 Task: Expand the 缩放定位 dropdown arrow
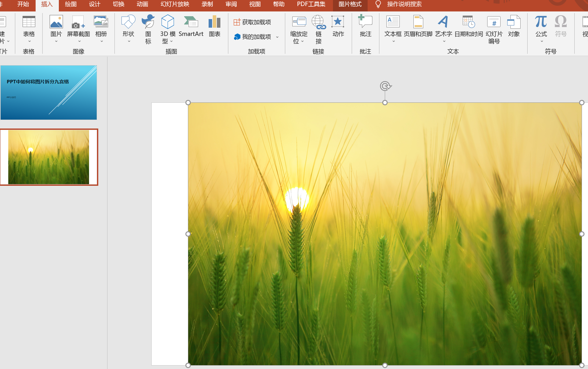(302, 41)
